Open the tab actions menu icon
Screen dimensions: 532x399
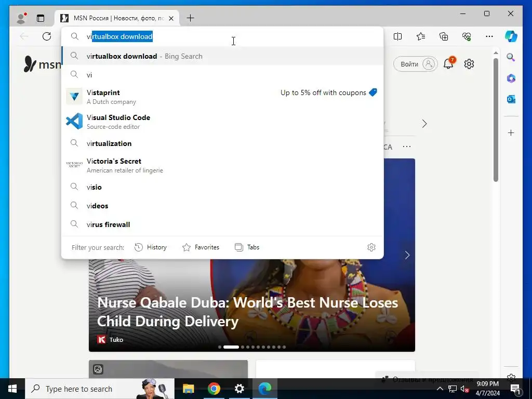tap(41, 18)
